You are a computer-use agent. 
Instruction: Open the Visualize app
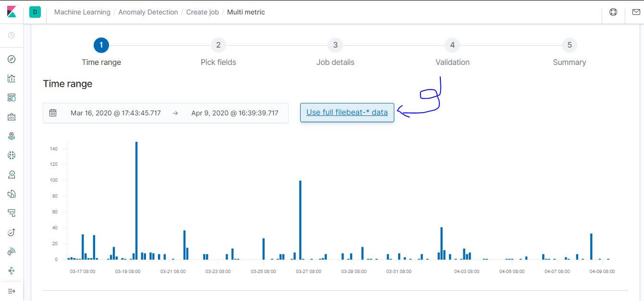tap(12, 78)
